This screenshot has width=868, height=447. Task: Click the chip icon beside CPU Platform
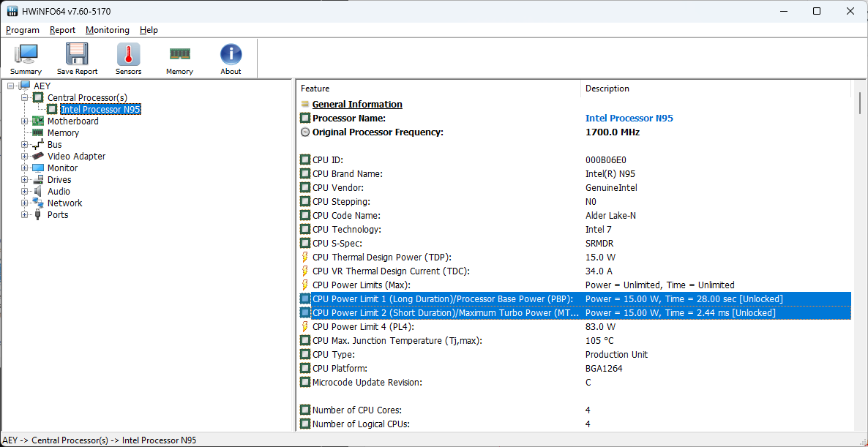(305, 369)
